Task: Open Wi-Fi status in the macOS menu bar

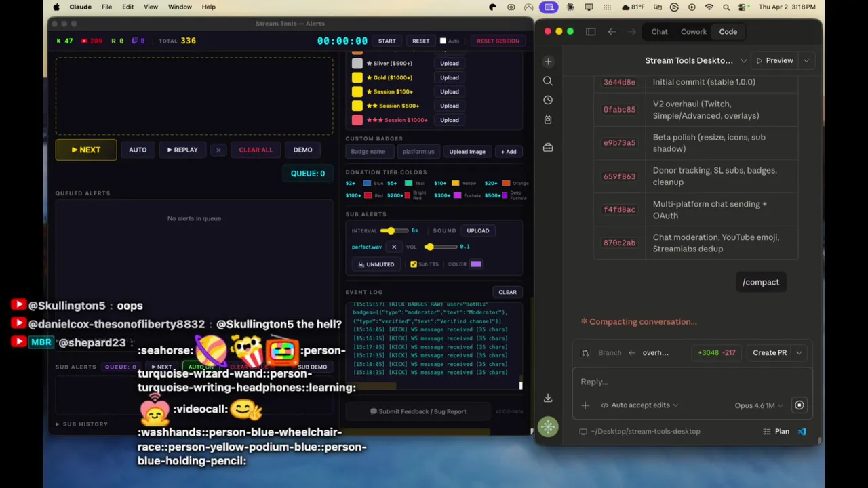Action: pos(709,7)
